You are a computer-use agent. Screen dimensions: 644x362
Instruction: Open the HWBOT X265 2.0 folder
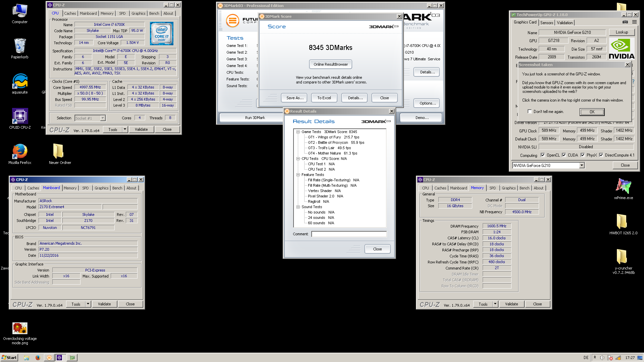(624, 225)
